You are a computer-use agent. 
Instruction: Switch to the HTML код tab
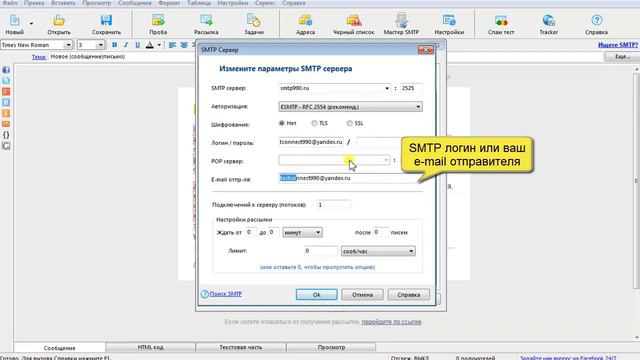click(150, 347)
